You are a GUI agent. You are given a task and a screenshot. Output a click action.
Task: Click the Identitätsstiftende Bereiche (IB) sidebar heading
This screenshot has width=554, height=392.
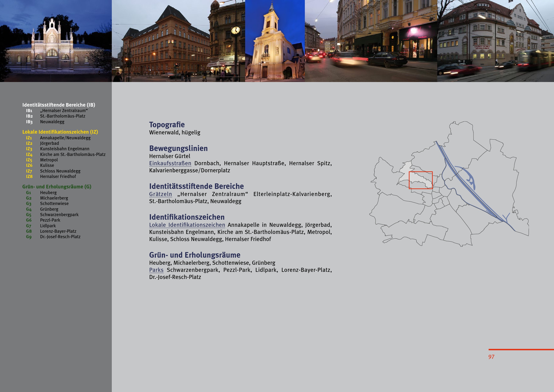click(x=59, y=105)
